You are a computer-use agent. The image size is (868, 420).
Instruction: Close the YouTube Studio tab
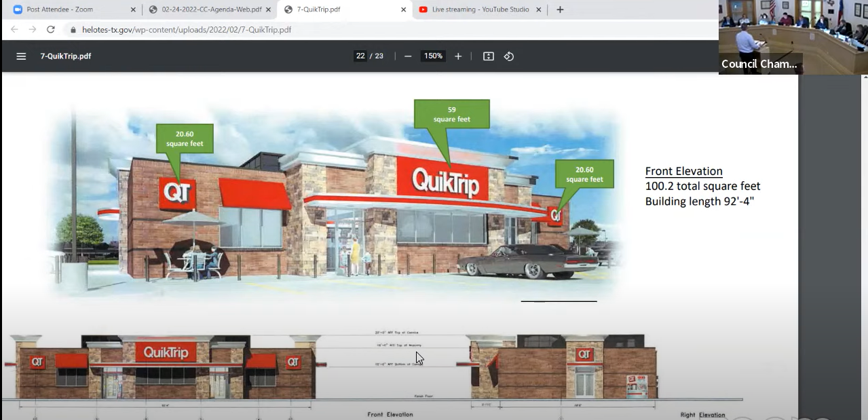pos(539,9)
